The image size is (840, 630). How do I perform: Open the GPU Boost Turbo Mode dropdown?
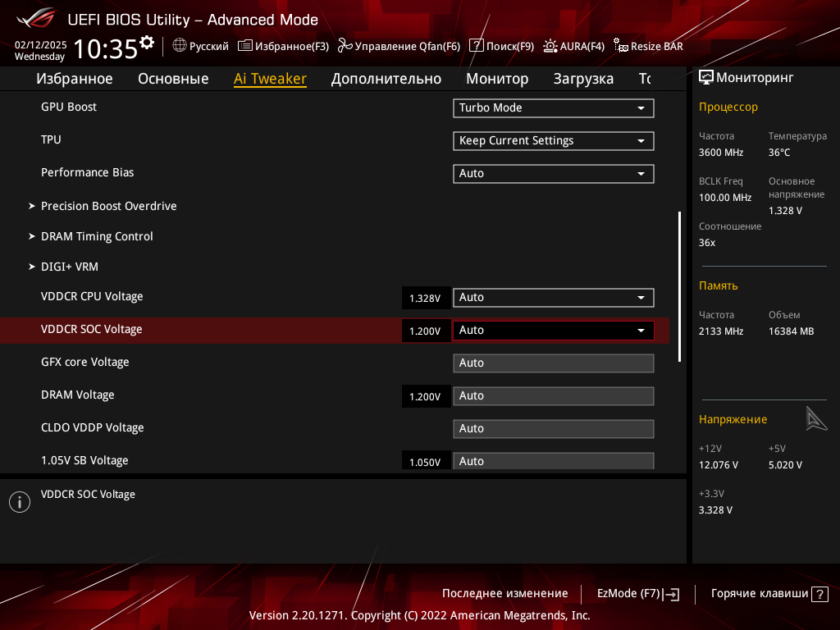tap(554, 107)
